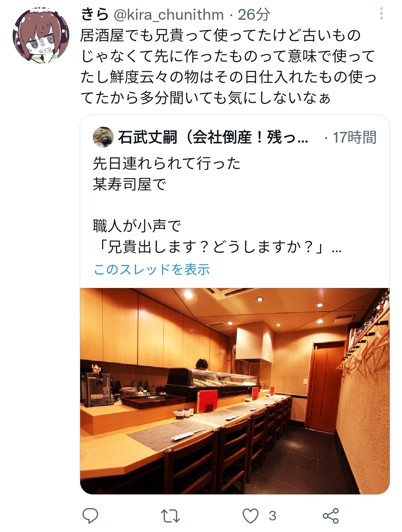Screen dimensions: 402x532
Task: Open the sushi counter restaurant photo
Action: [235, 391]
